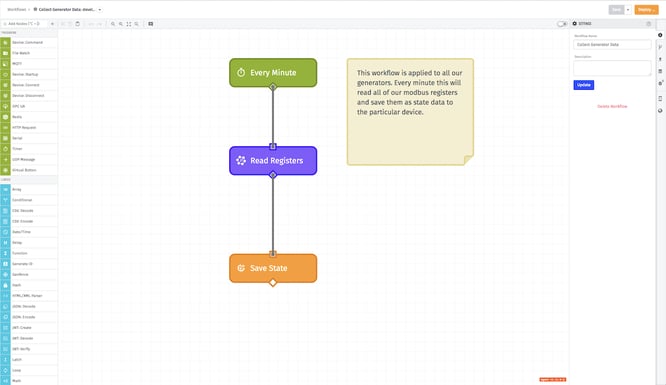Click the Workflow Name input field

click(x=612, y=45)
